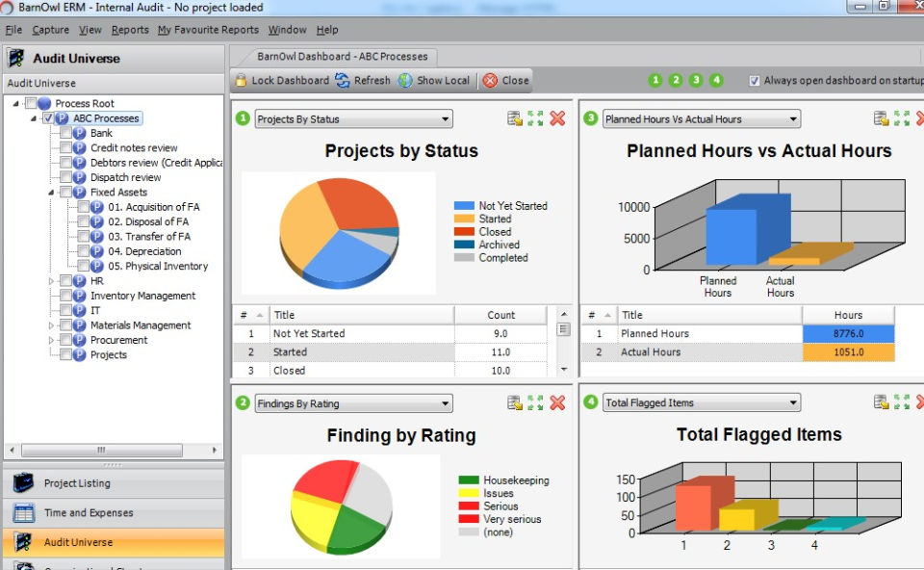Select the BarnOwl Dashboard - ABC Processes tab
The width and height of the screenshot is (924, 570).
(343, 56)
